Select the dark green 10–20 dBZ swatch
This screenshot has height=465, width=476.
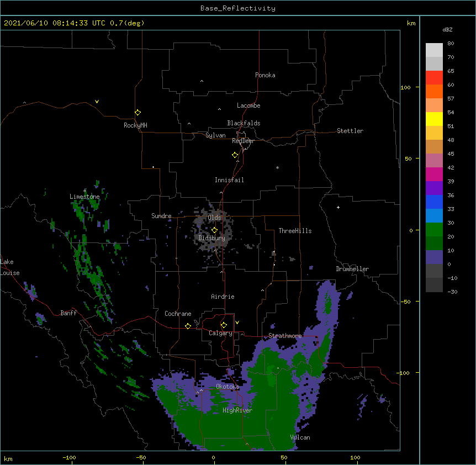tap(434, 244)
